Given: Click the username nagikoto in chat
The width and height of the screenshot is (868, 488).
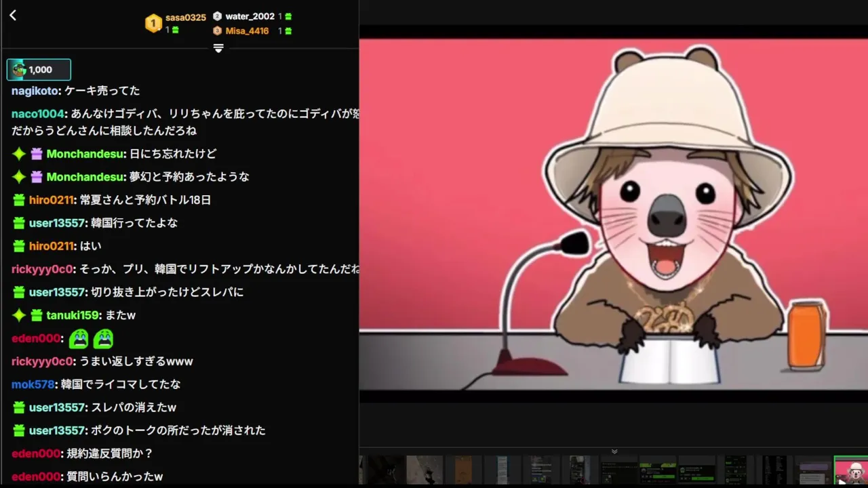Looking at the screenshot, I should pyautogui.click(x=35, y=91).
